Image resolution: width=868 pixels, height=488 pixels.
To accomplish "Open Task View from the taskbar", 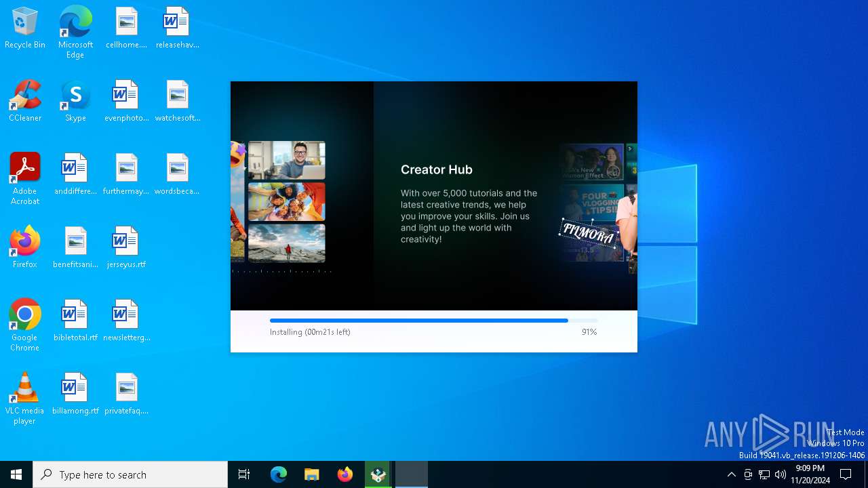I will (244, 474).
